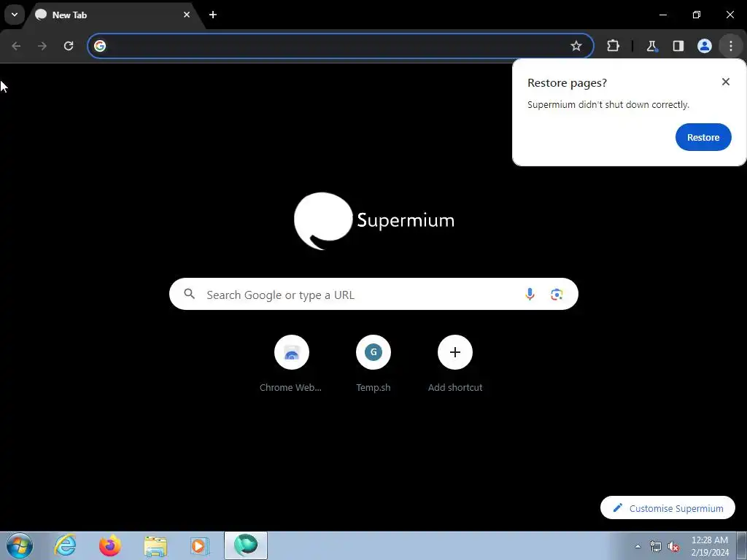Screen dimensions: 747x560
Task: Select the New Tab tab
Action: click(115, 15)
